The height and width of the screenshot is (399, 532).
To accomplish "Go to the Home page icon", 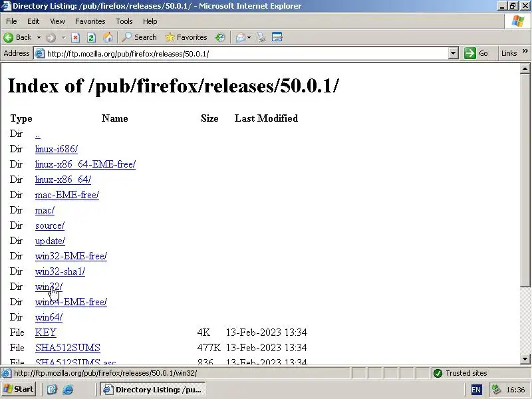I will 108,37.
